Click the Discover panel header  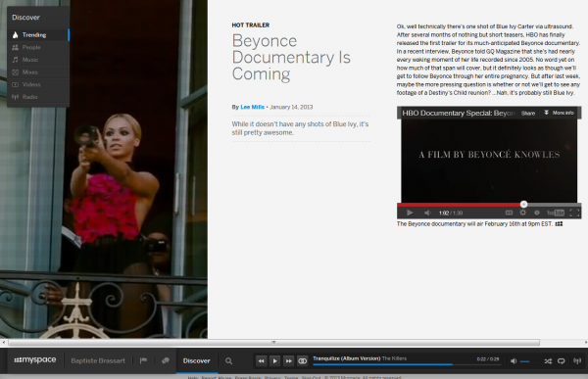[x=25, y=18]
